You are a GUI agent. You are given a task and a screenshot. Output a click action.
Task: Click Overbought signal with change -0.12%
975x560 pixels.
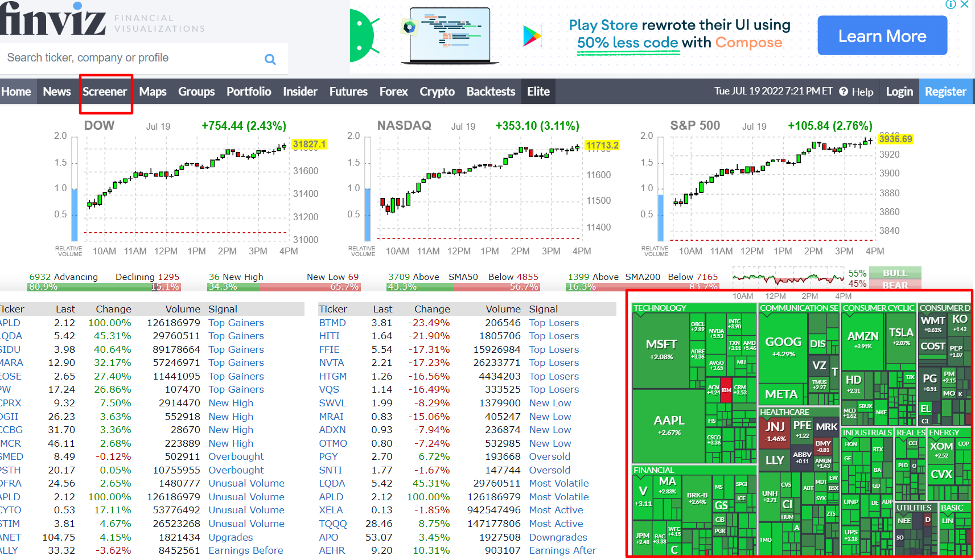click(x=236, y=456)
